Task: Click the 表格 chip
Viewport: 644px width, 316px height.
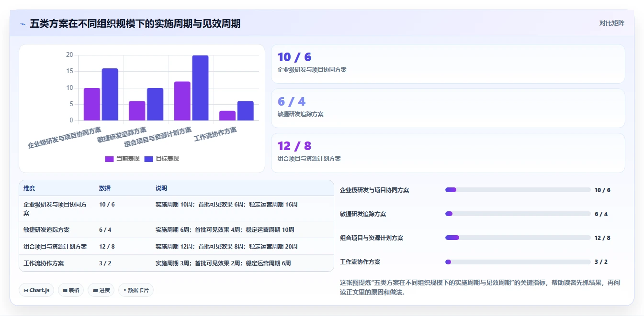Action: pyautogui.click(x=71, y=290)
